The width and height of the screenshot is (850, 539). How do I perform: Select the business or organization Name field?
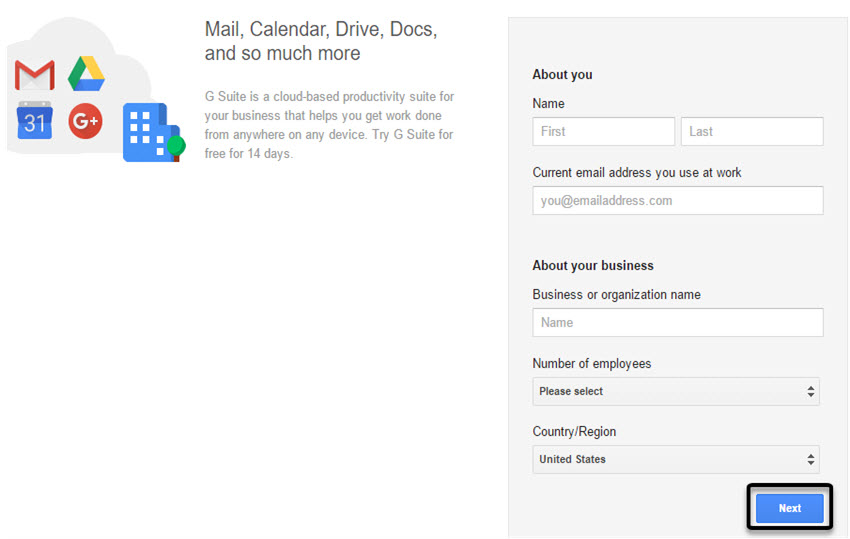[677, 322]
